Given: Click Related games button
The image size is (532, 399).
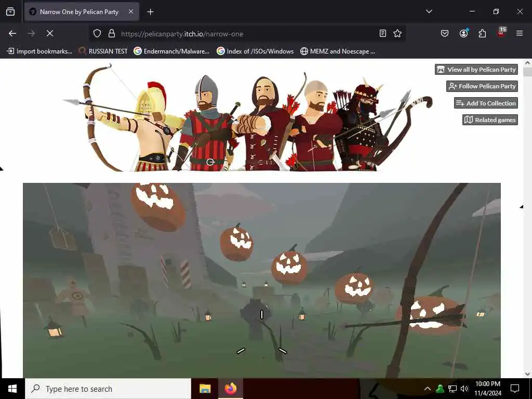Looking at the screenshot, I should click(490, 120).
